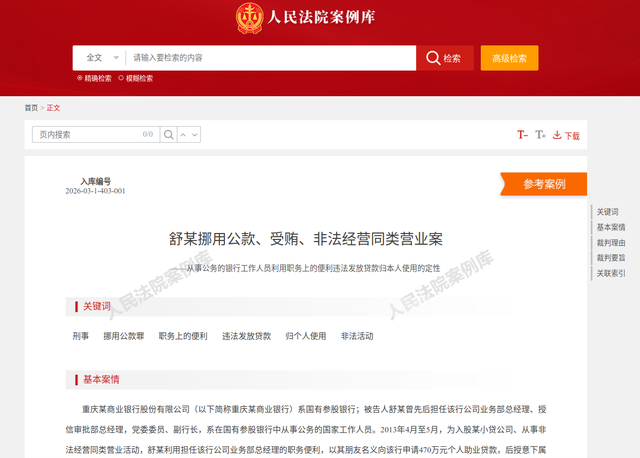
Task: Decrease font size with T- icon
Action: click(522, 135)
